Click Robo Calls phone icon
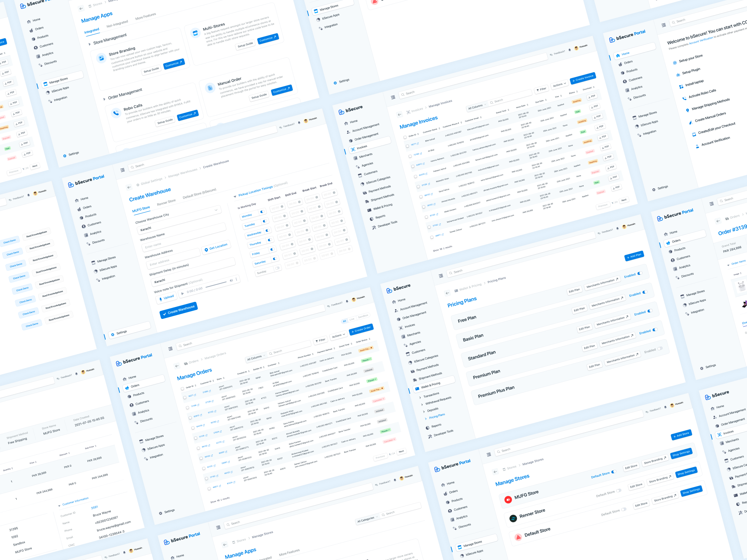The image size is (747, 560). 116,113
